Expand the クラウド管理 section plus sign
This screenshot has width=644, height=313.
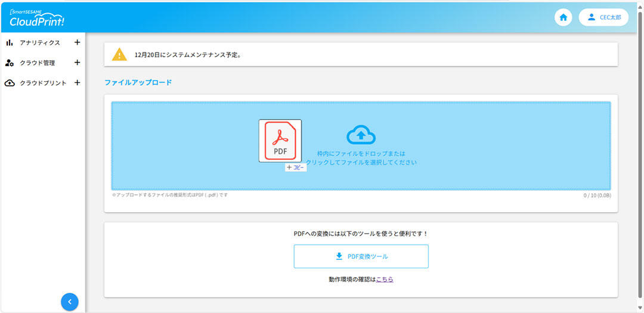pyautogui.click(x=76, y=63)
